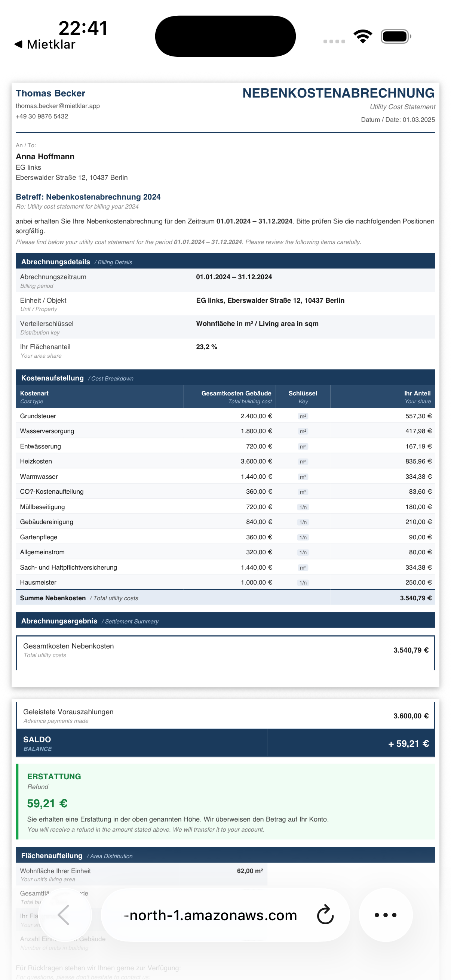Select the Grundsteuer row label
The width and height of the screenshot is (451, 980).
(x=38, y=416)
